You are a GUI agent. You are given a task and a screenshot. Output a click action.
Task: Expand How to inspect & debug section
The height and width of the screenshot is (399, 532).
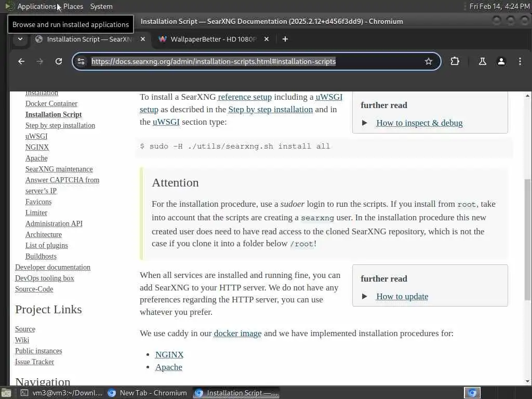364,123
